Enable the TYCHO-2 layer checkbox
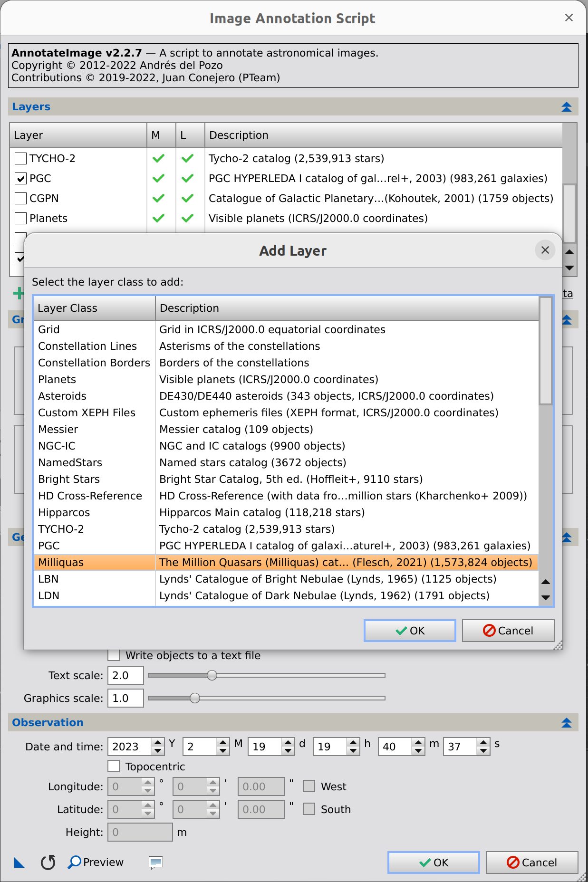This screenshot has width=588, height=882. [x=20, y=158]
